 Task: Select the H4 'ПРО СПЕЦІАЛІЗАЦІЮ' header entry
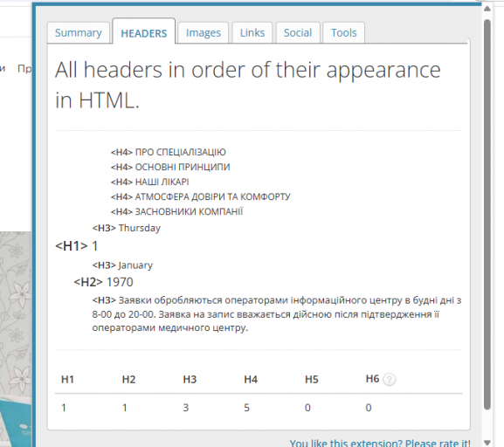coord(168,152)
